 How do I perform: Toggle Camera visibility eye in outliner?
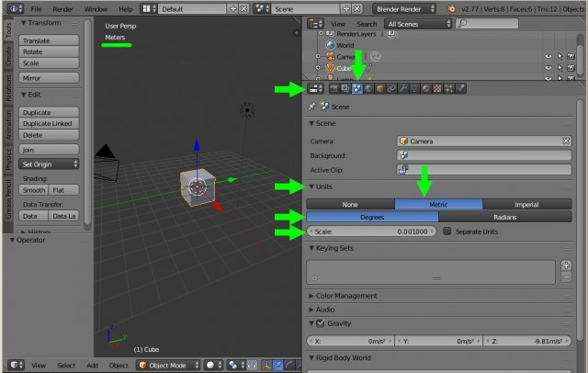(x=548, y=56)
